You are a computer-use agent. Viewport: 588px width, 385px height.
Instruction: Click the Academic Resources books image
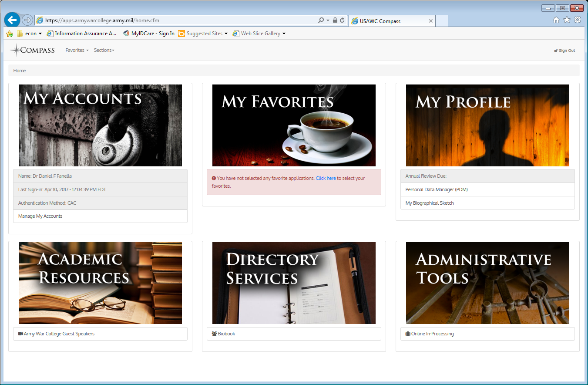coord(100,283)
